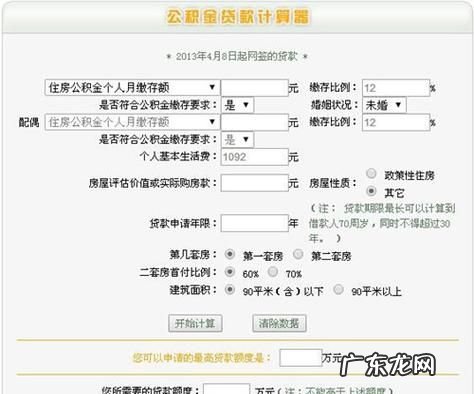Open the first 是否符合公积金缴存要求 dropdown
The width and height of the screenshot is (474, 394).
(x=237, y=105)
